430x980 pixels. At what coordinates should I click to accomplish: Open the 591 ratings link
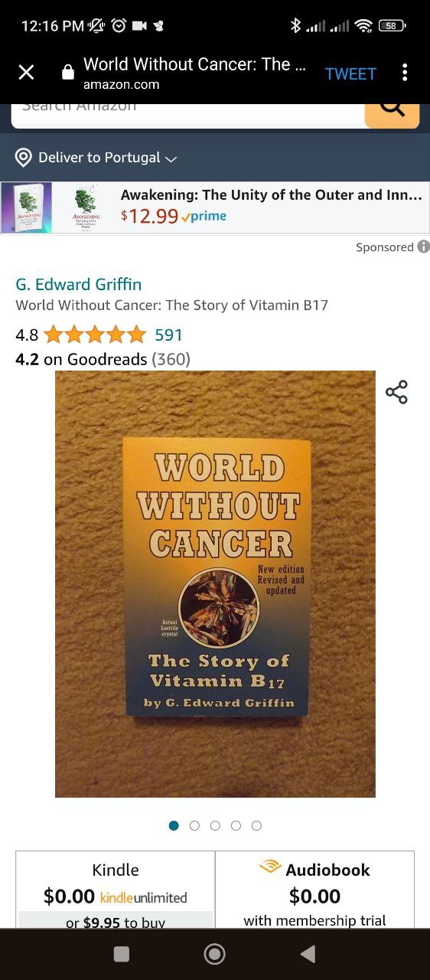(168, 335)
